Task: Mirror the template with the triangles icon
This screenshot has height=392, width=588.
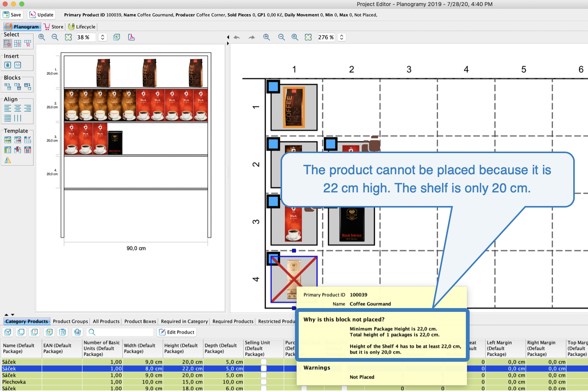Action: coord(8,160)
